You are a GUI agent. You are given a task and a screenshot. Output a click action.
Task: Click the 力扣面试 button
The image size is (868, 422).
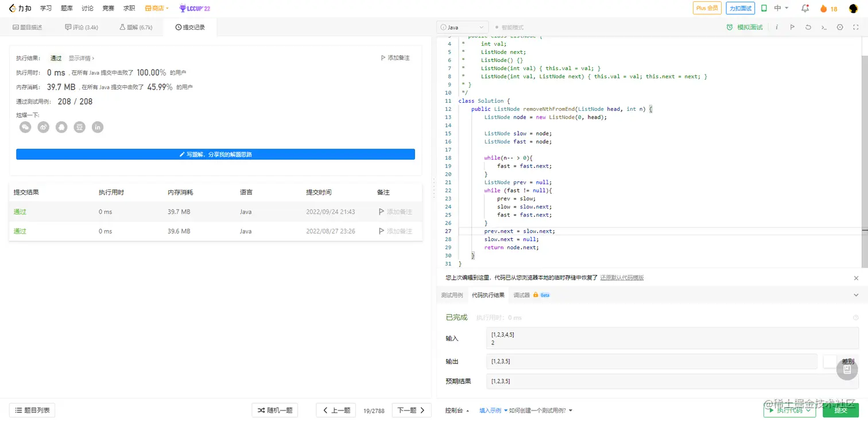740,9
